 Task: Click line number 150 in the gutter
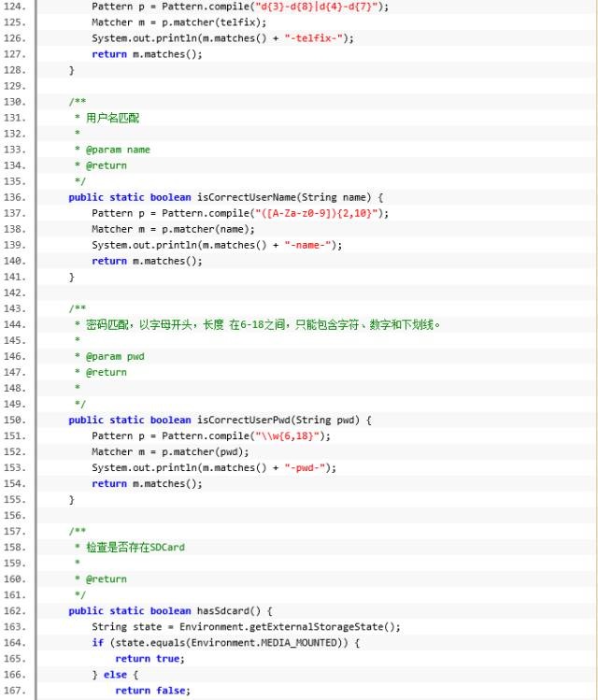(15, 421)
